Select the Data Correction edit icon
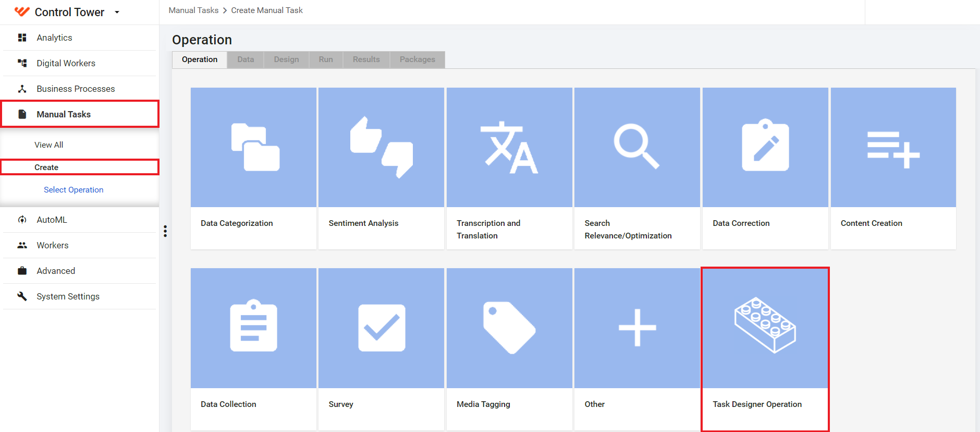Screen dimensions: 980x432 (x=765, y=145)
